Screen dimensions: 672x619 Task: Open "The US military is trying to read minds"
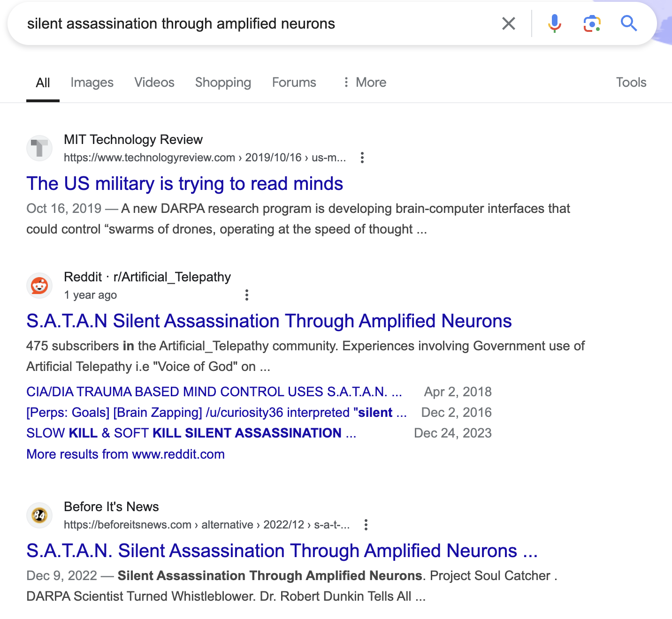pos(184,184)
